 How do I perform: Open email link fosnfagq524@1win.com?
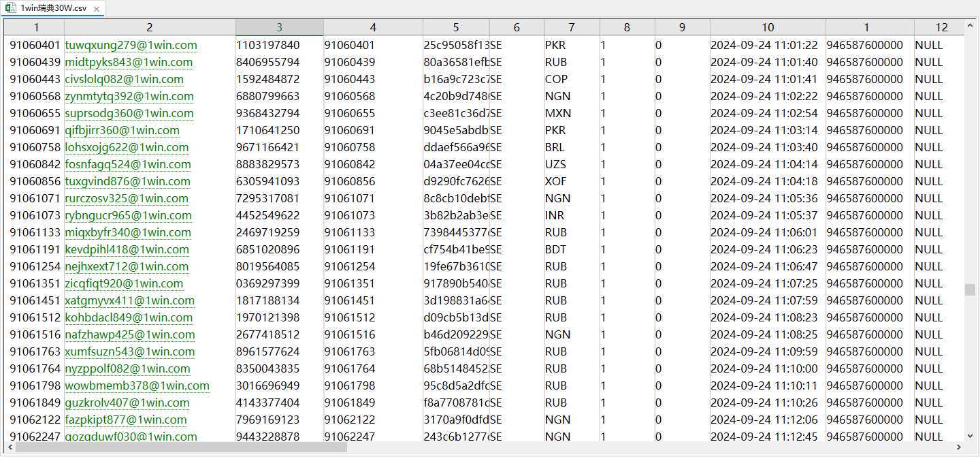click(x=128, y=164)
